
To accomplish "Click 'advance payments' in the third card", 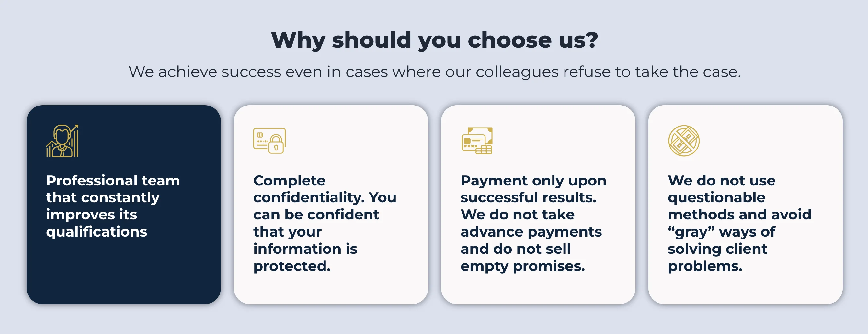I will click(531, 232).
